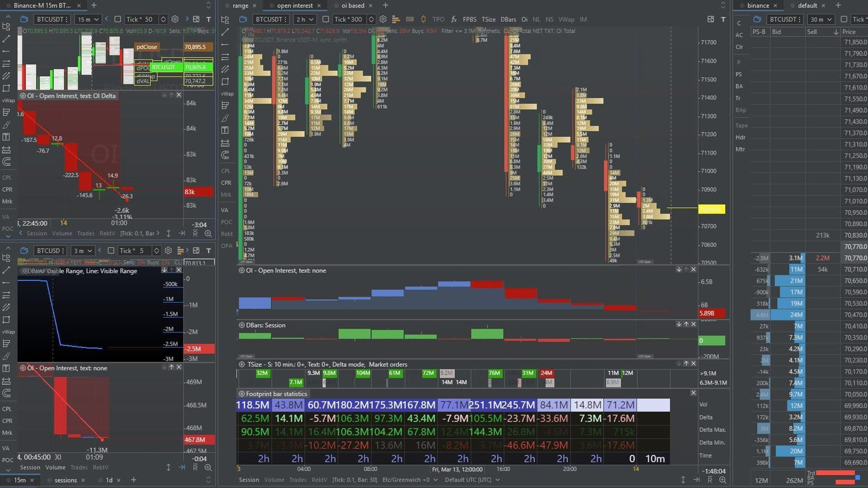Toggle FPBS indicator in main toolbar

(x=469, y=19)
